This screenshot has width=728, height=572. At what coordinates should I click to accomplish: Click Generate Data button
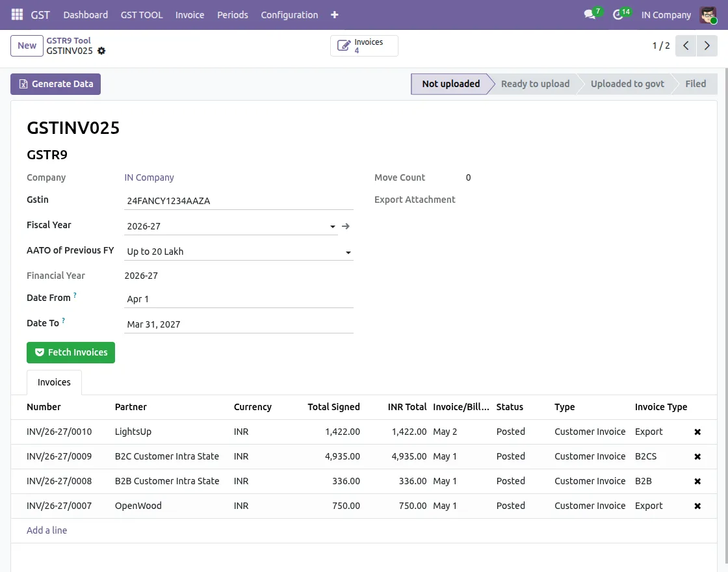click(x=56, y=84)
